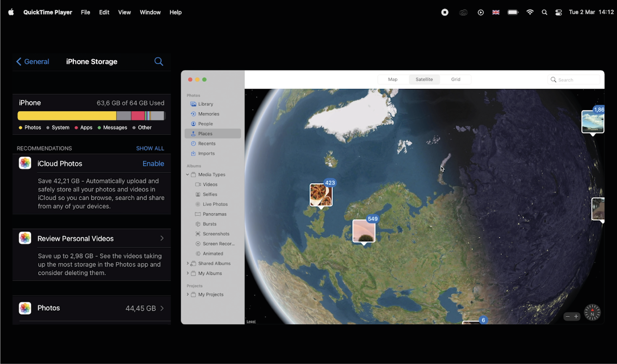Collapse the Media Types album group
The width and height of the screenshot is (617, 364).
coord(188,175)
